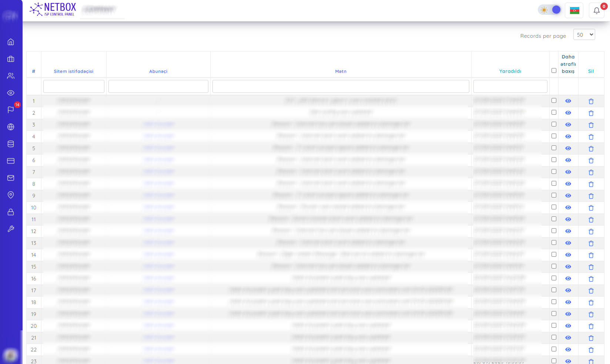
Task: Sort by the Abunəçi column header
Action: pos(158,71)
